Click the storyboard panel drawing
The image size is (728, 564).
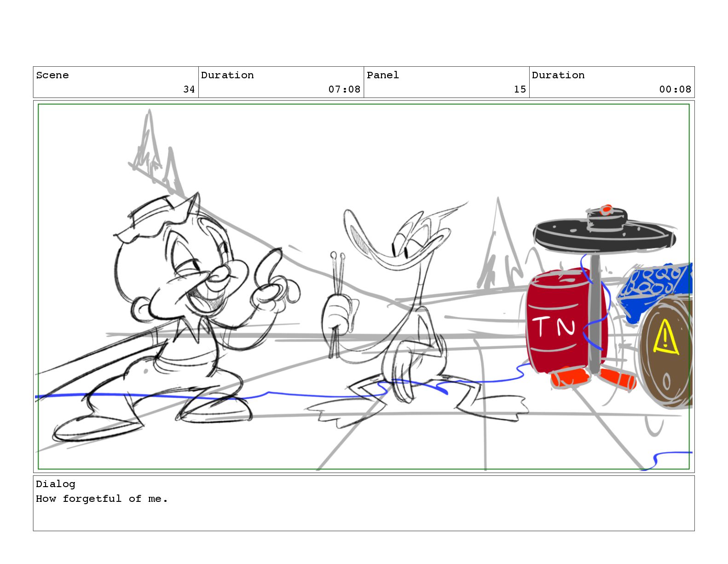(364, 287)
